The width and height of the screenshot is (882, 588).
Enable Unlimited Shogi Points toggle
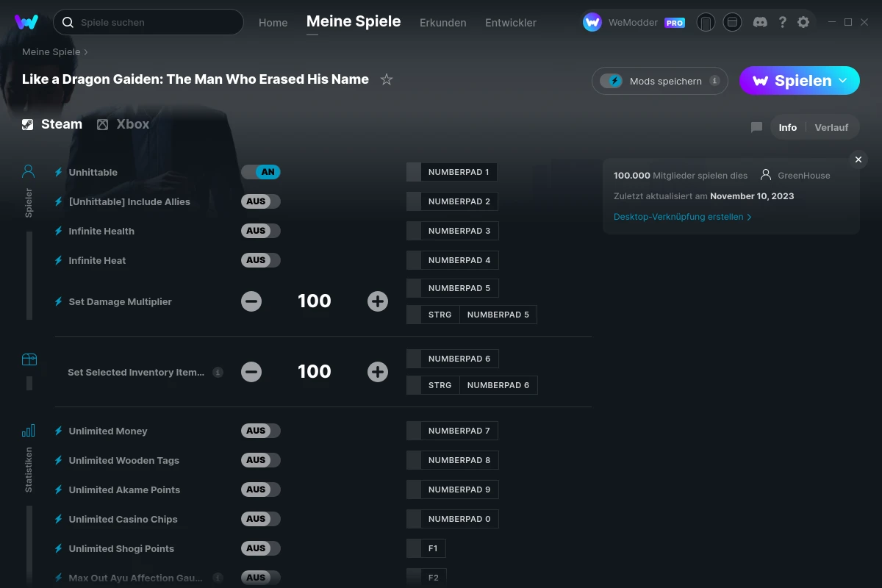pos(261,548)
